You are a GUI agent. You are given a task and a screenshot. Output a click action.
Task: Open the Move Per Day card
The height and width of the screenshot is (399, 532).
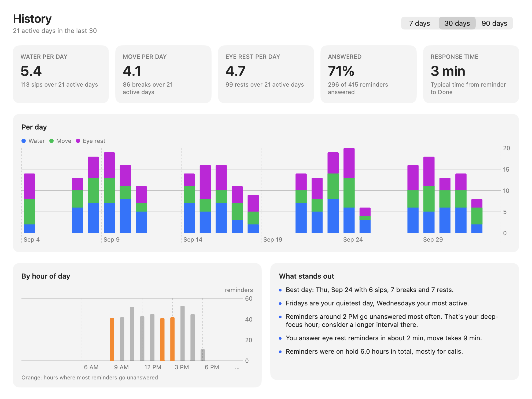click(163, 74)
